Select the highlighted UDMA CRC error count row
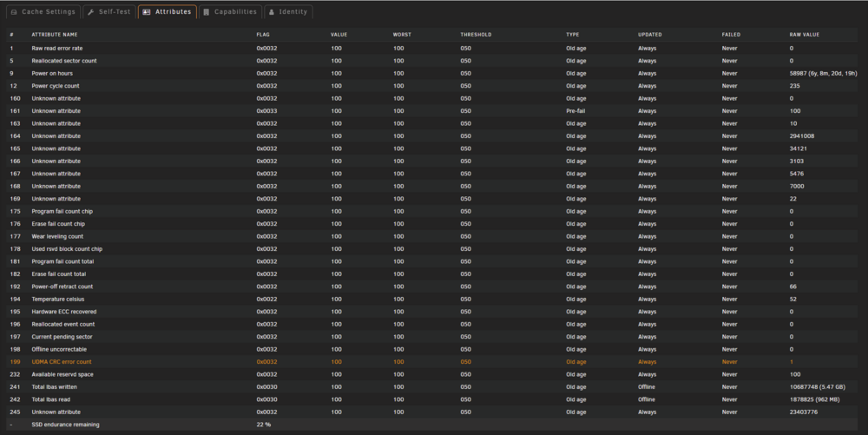 click(431, 362)
